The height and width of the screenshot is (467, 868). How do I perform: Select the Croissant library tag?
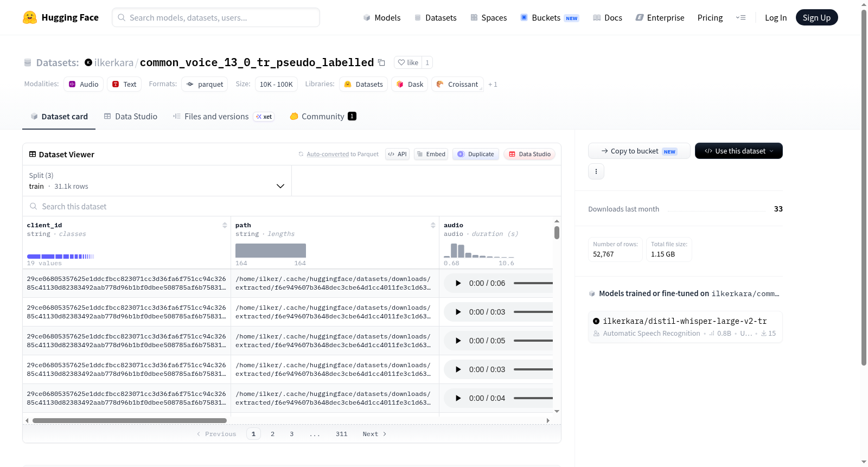pyautogui.click(x=457, y=84)
